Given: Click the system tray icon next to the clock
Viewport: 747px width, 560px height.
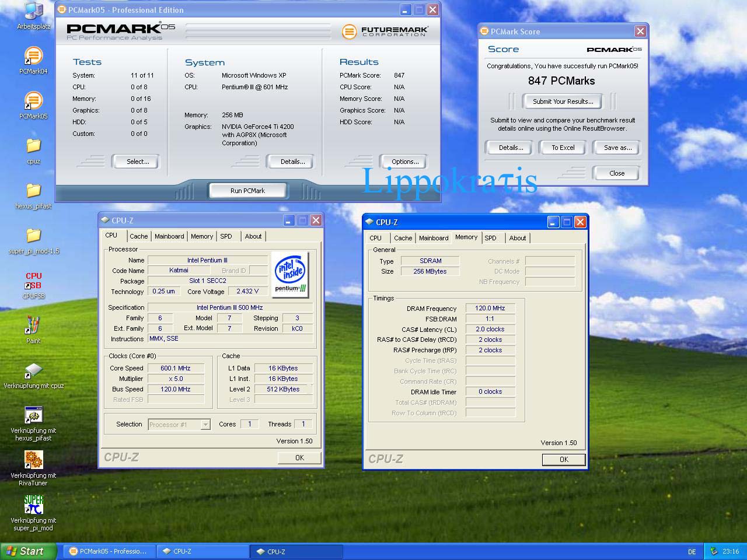Looking at the screenshot, I should (714, 551).
